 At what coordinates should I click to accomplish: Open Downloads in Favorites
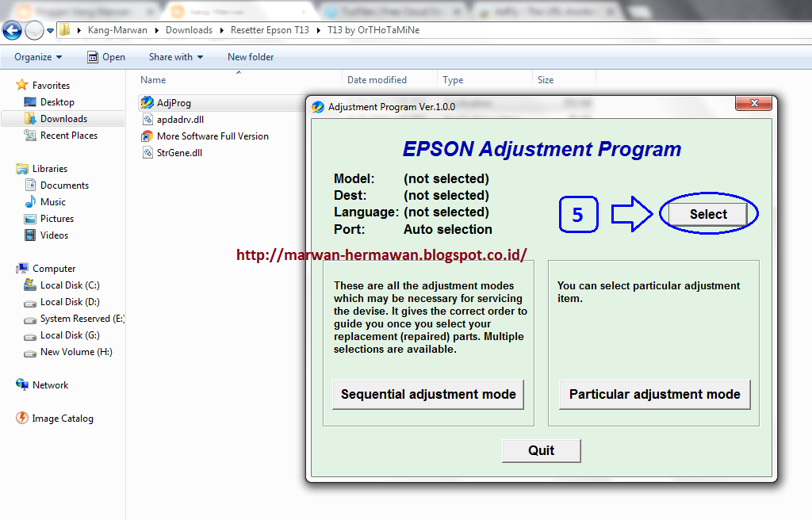(63, 119)
